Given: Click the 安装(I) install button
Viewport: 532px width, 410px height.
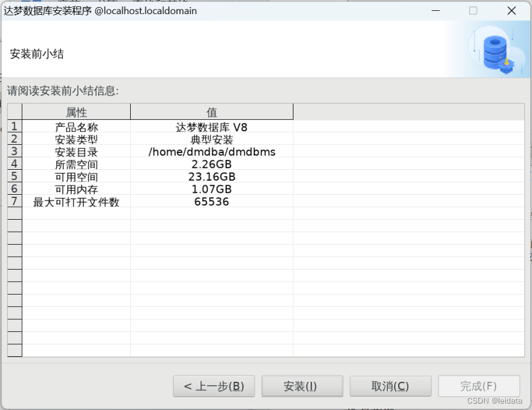Looking at the screenshot, I should pos(302,386).
